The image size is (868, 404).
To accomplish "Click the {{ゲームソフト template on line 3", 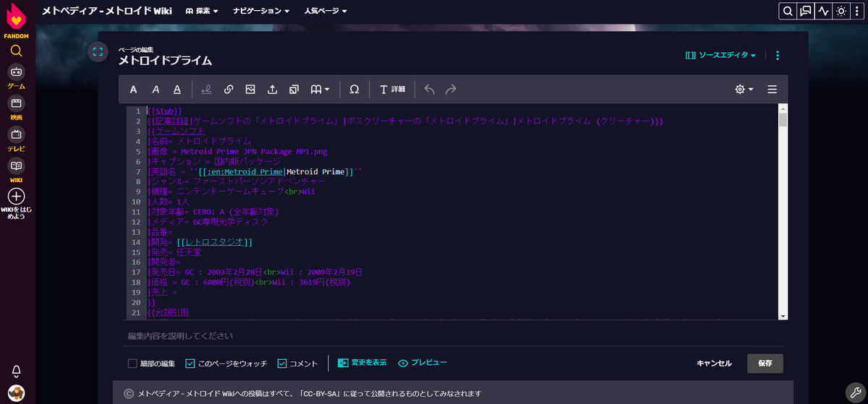I will tap(176, 131).
